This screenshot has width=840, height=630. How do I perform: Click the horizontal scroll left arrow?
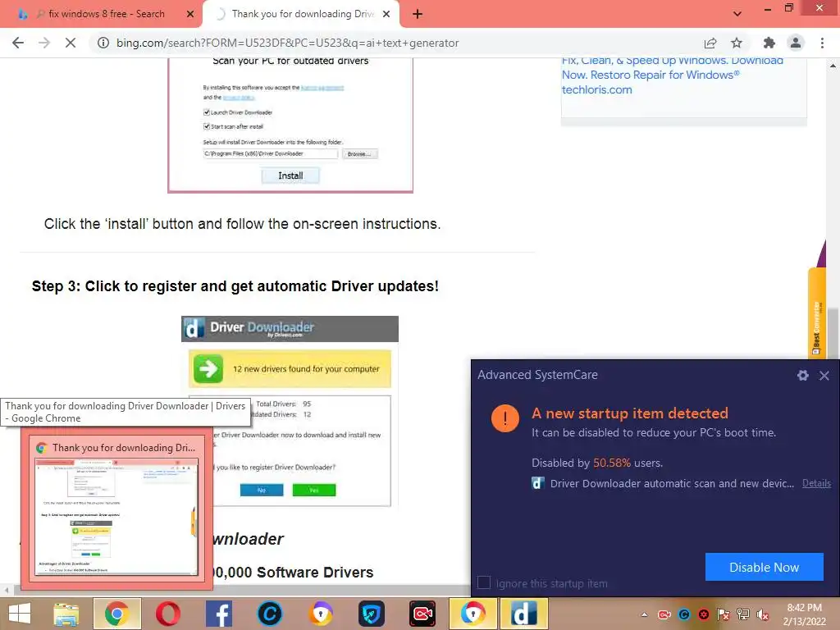[7, 591]
